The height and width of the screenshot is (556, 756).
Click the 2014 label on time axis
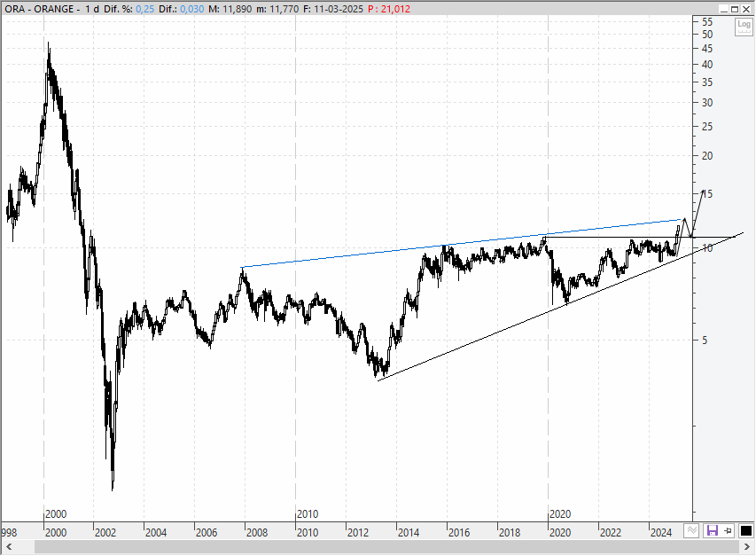click(408, 533)
